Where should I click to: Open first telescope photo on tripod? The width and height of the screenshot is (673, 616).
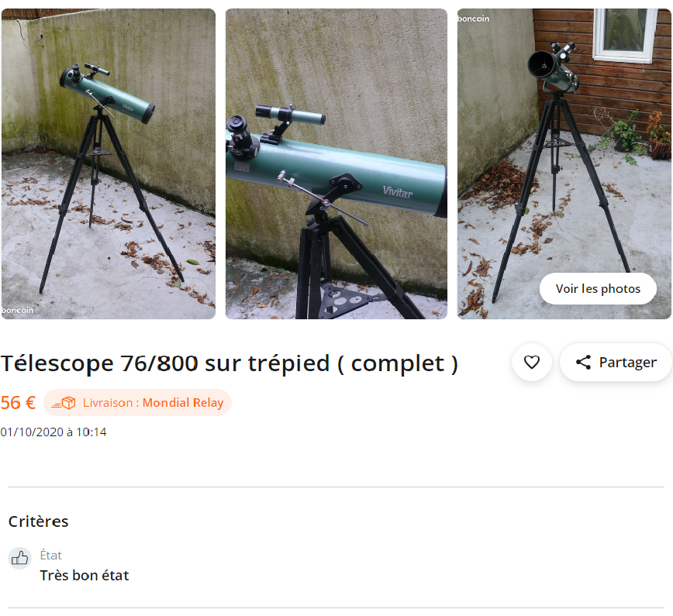tap(109, 163)
